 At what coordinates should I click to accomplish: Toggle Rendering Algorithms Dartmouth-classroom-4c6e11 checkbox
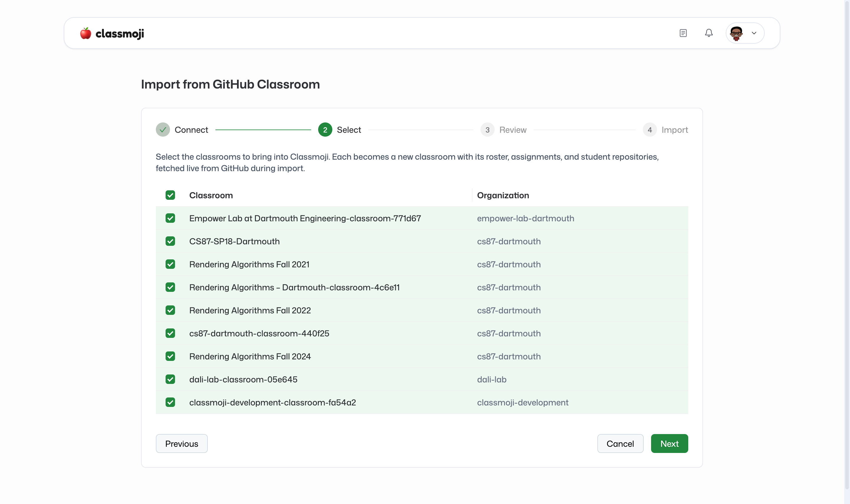pos(170,287)
